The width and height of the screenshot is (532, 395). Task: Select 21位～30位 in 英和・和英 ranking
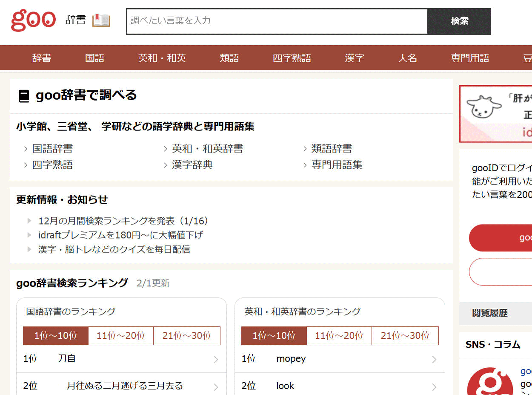coord(405,336)
